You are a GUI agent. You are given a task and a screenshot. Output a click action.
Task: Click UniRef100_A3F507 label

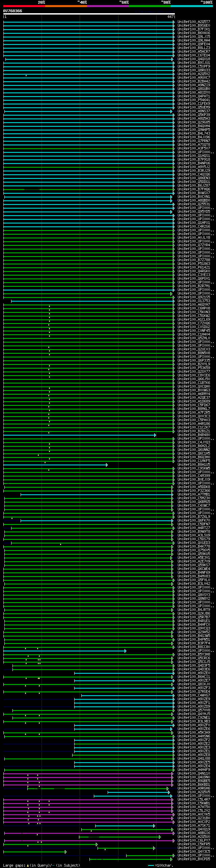point(194,149)
